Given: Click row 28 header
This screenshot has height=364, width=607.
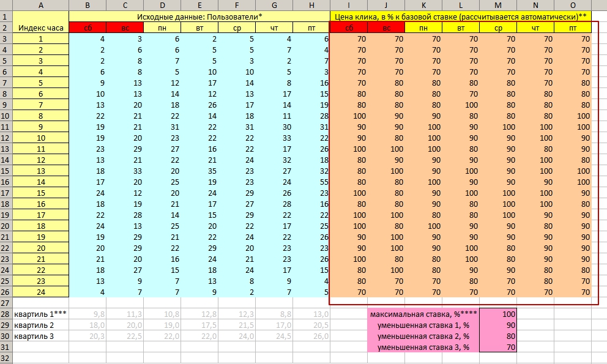Looking at the screenshot, I should 6,314.
